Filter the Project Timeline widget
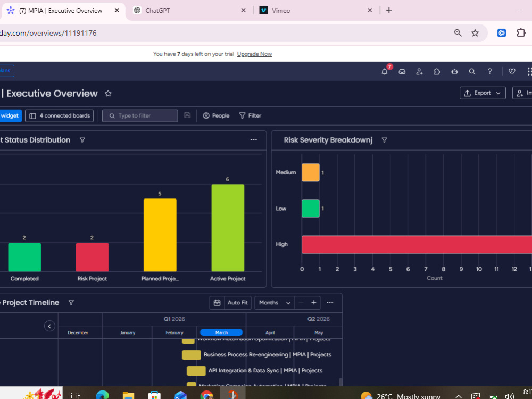Screen dimensions: 532x399 71,302
